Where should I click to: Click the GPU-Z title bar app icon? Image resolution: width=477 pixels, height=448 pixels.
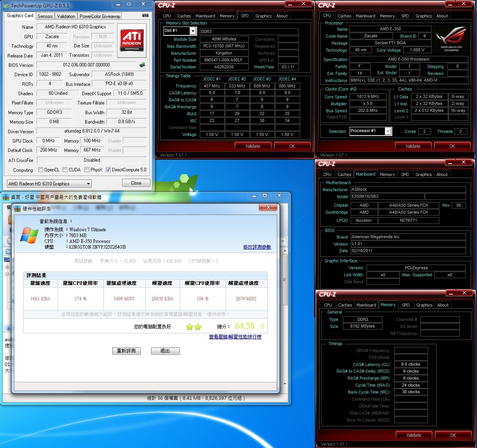coord(6,5)
